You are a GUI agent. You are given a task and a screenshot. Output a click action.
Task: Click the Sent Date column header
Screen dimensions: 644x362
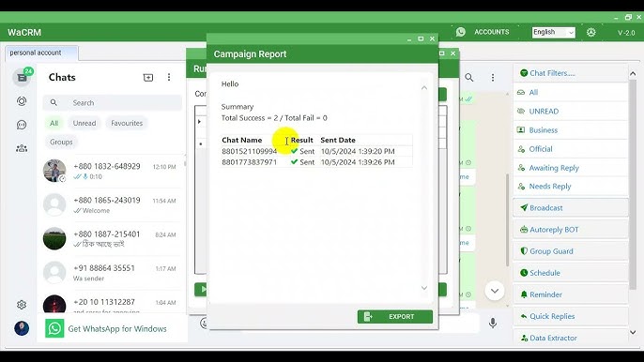click(338, 140)
